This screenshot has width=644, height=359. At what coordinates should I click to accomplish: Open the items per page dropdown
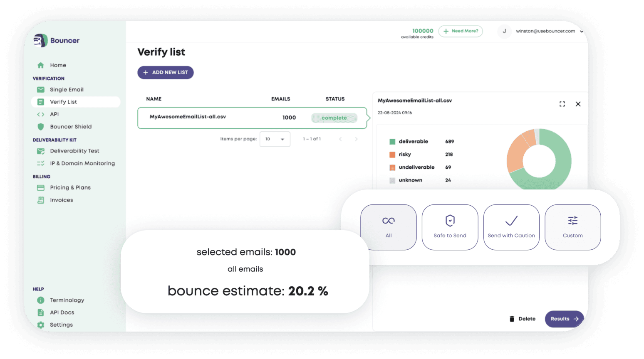click(275, 139)
